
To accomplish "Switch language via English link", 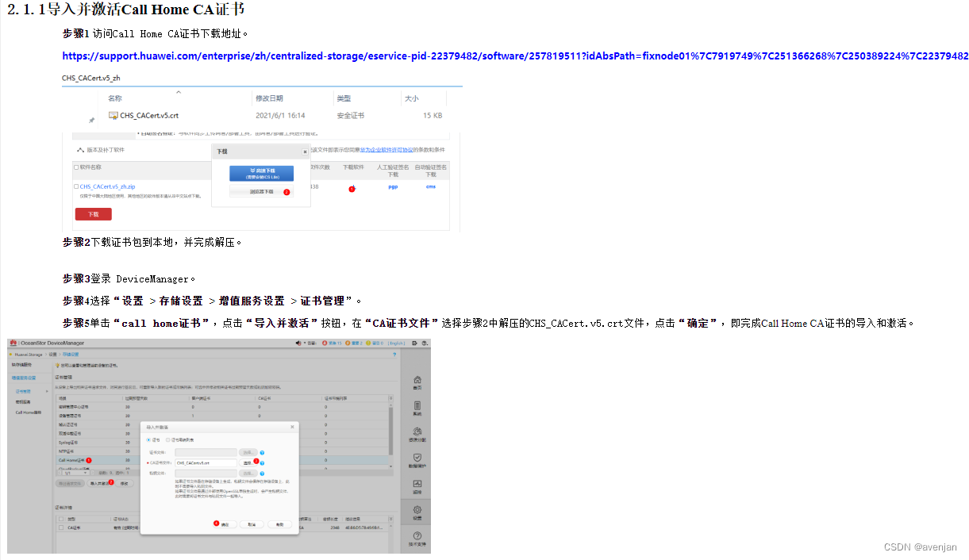I will point(397,343).
